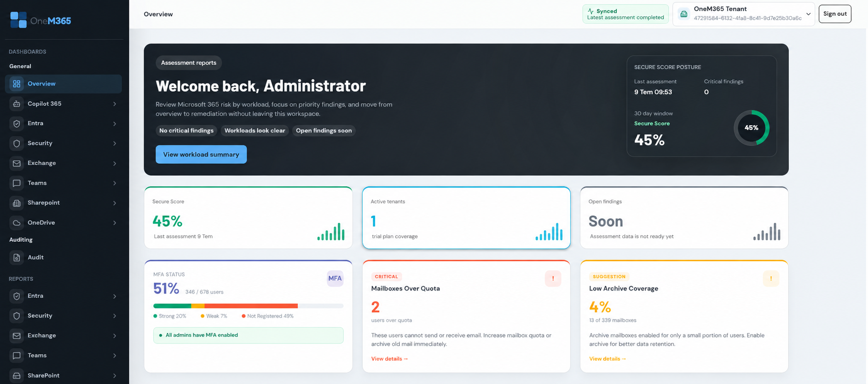Expand the Dashboards Security chevron

[x=115, y=144]
